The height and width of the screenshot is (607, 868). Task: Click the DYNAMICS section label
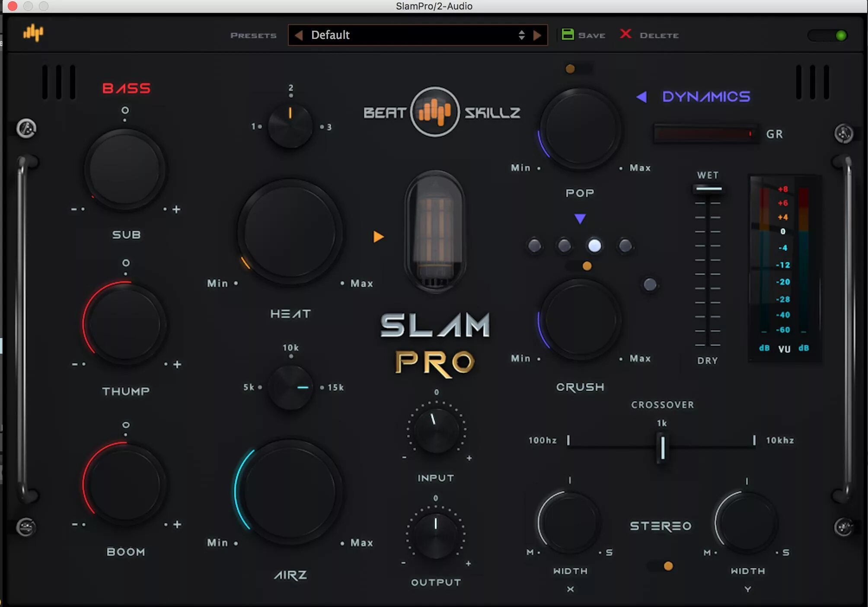point(706,97)
